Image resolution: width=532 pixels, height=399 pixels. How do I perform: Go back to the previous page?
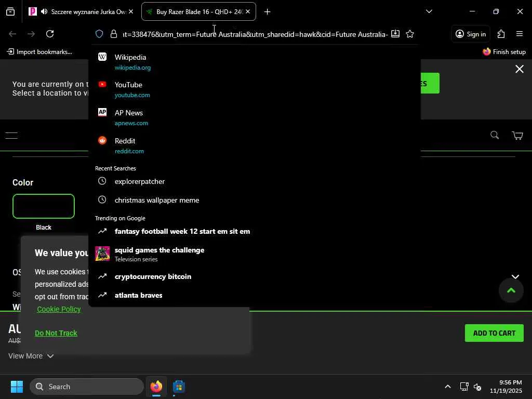(12, 34)
